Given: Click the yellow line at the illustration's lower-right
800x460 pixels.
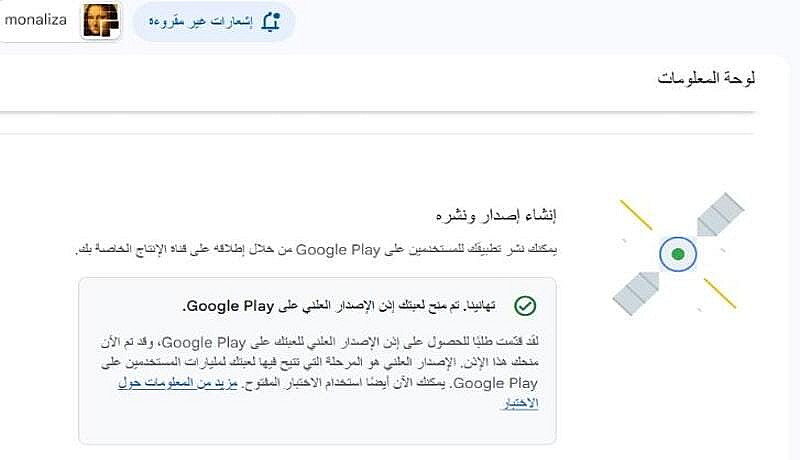Looking at the screenshot, I should (720, 292).
